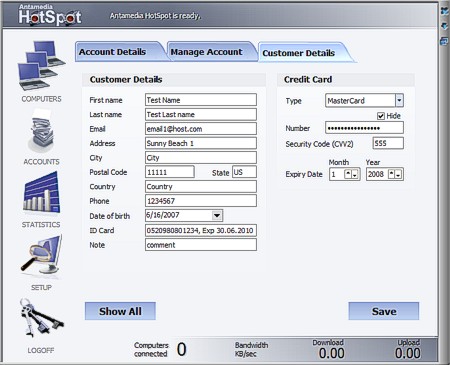Open the credit card Type dropdown
This screenshot has height=365, width=450.
click(x=399, y=100)
